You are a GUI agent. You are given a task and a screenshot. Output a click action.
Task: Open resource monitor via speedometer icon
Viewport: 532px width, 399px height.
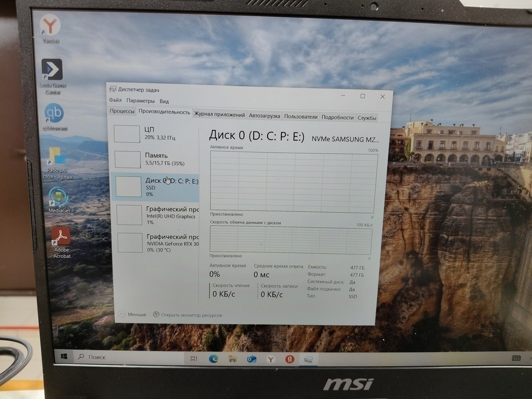coord(156,314)
